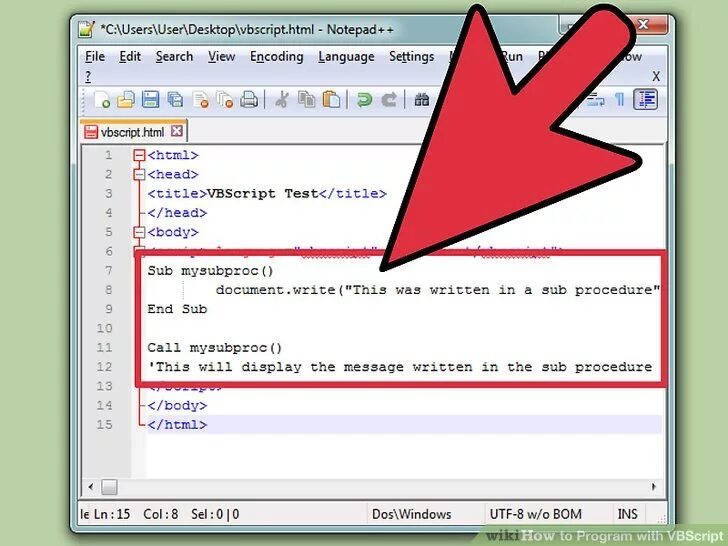Open Find with the binoculars icon

point(422,100)
